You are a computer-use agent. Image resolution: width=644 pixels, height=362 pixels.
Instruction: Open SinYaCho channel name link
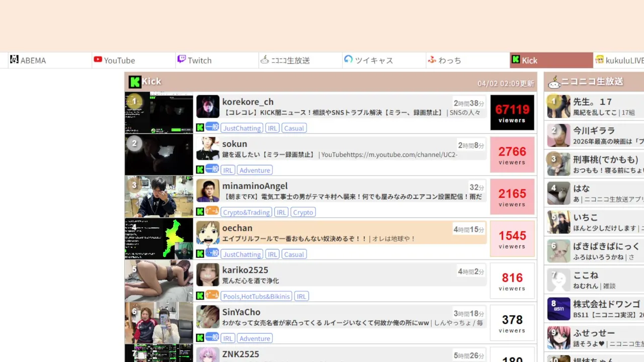[243, 312]
